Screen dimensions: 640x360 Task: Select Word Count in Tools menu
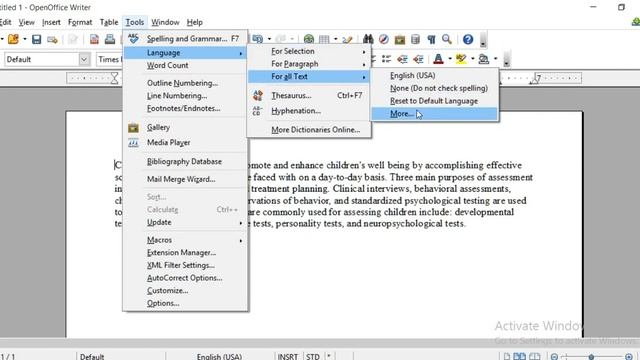[185, 65]
